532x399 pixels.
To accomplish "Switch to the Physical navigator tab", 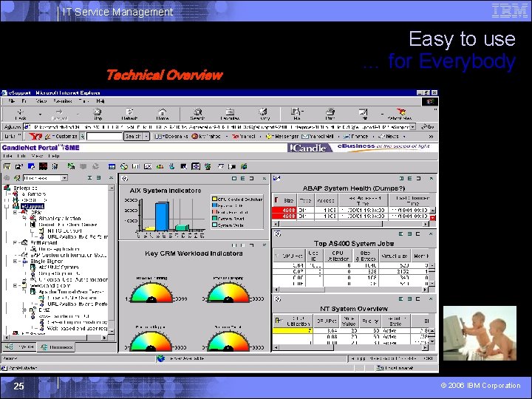I will [20, 347].
